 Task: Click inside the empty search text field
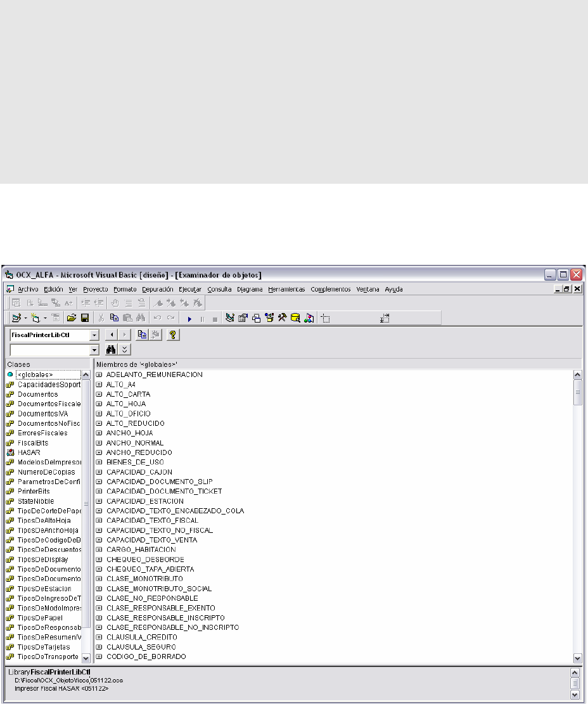click(x=50, y=350)
